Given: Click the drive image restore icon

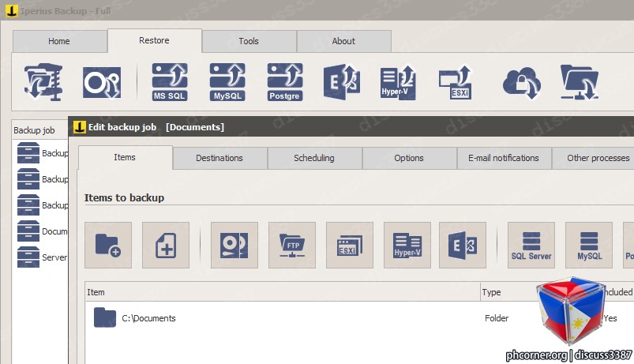Looking at the screenshot, I should (x=102, y=82).
